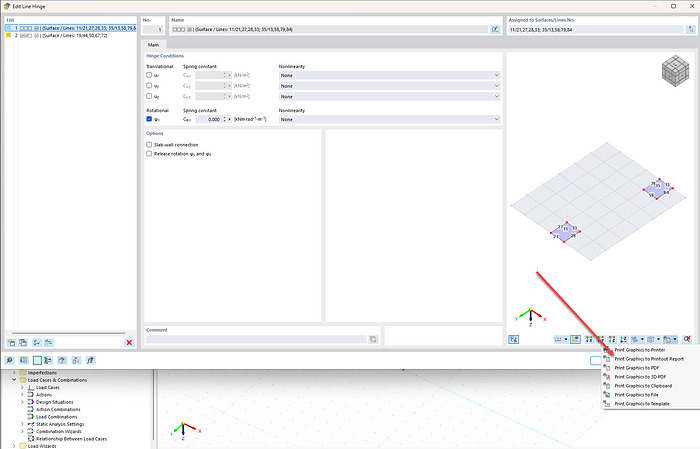Check the translational ux hinge checkbox
Screen dimensions: 700x449
tap(149, 75)
